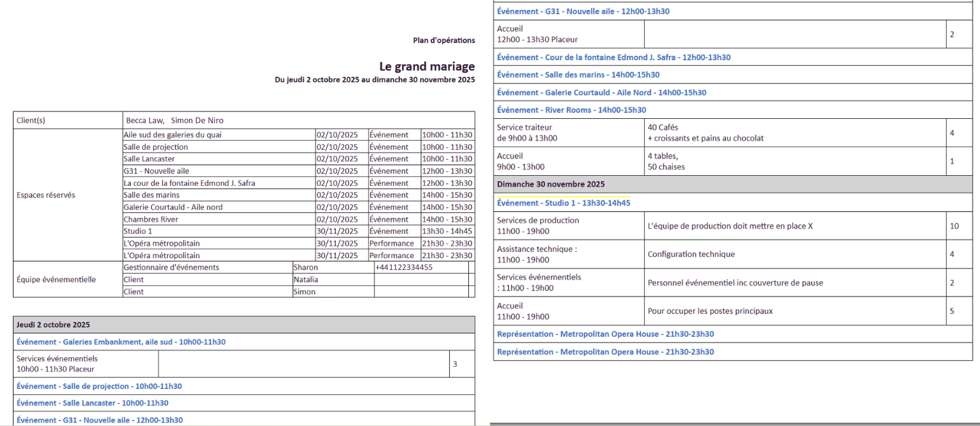The width and height of the screenshot is (980, 426).
Task: Open the Salle des marins 14h00-15h30 event link
Action: tap(578, 75)
